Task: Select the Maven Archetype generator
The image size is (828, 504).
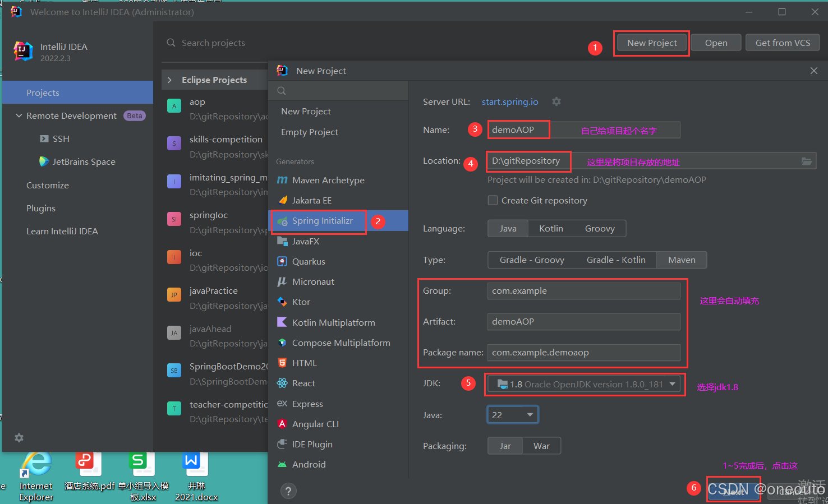Action: pos(328,180)
